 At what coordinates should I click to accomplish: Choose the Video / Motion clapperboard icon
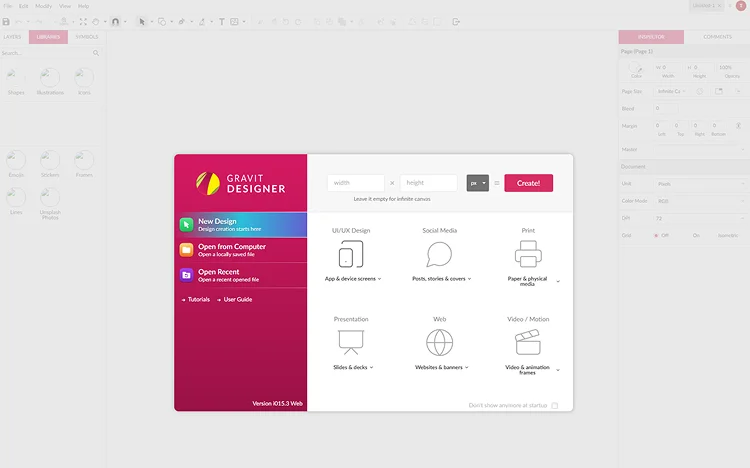pyautogui.click(x=528, y=342)
